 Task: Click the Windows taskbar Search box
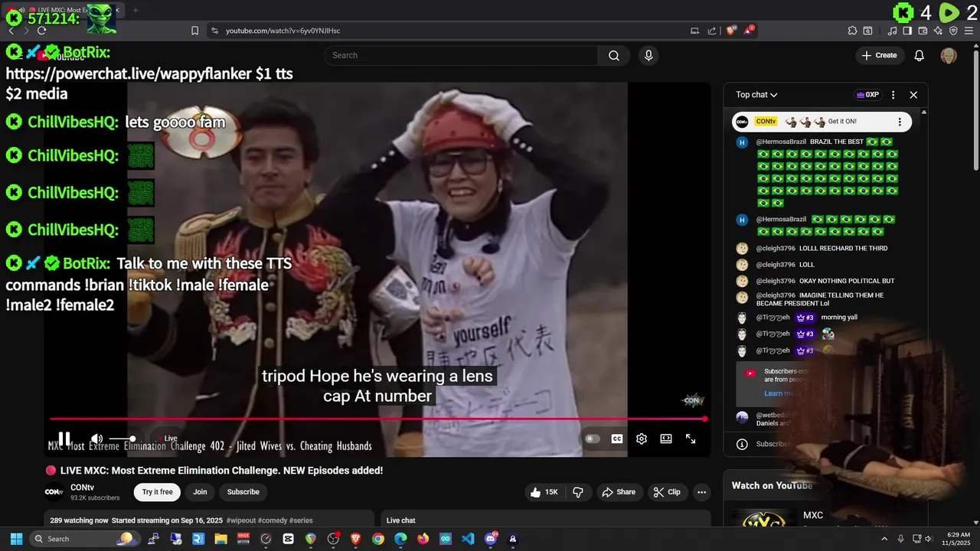83,539
